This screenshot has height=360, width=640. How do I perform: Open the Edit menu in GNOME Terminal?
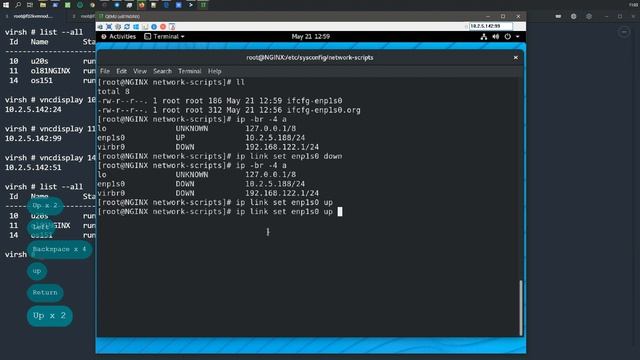[122, 71]
